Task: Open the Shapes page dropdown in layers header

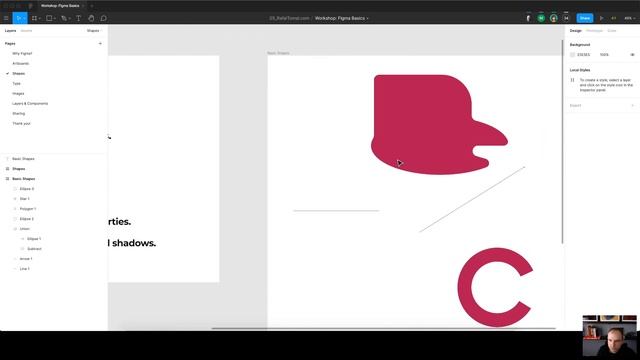Action: [94, 31]
